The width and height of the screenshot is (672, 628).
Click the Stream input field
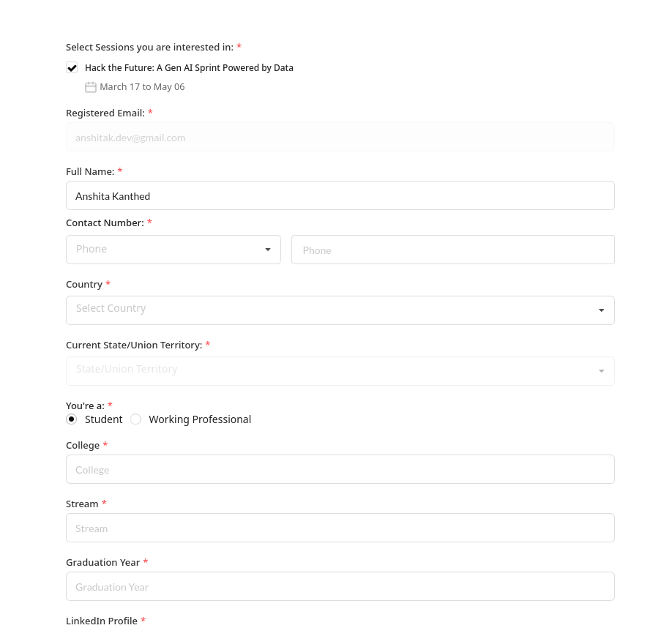pyautogui.click(x=340, y=528)
